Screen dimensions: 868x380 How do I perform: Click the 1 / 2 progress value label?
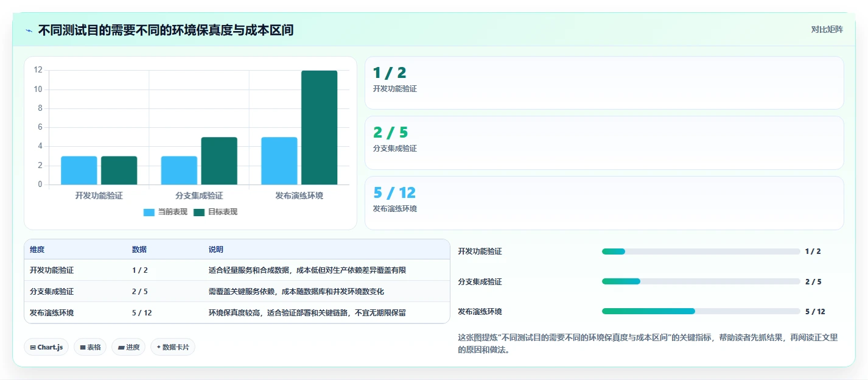[x=813, y=252]
